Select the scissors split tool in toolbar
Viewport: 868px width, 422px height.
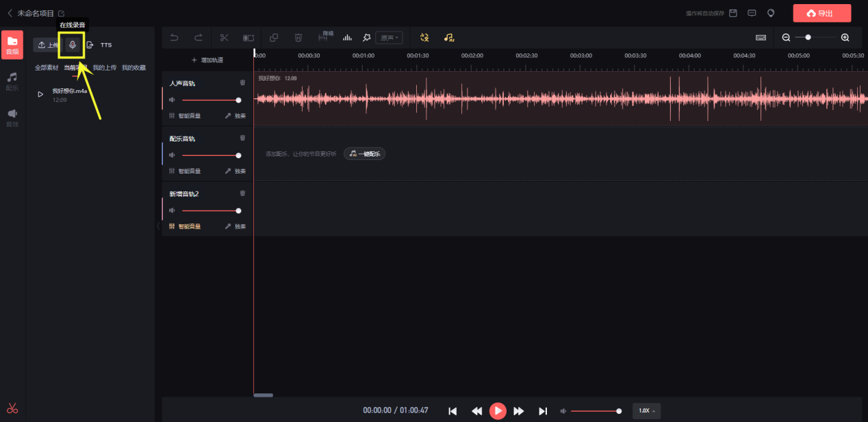coord(224,38)
